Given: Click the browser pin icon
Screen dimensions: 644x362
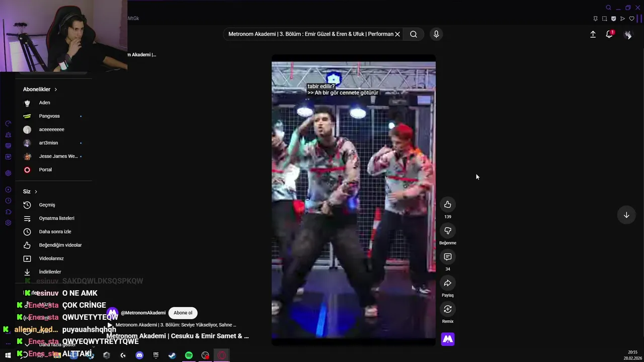Looking at the screenshot, I should coord(595,19).
